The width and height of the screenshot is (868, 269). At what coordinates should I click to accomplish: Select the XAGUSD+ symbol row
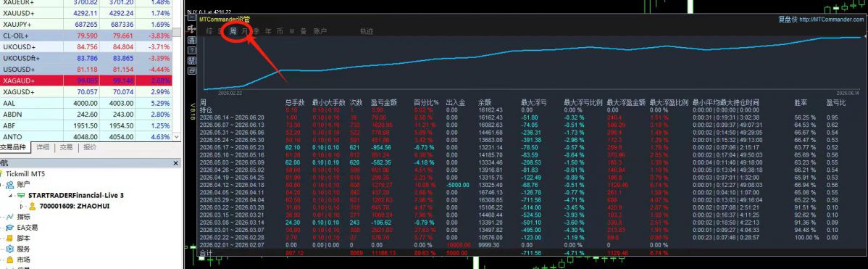point(85,92)
